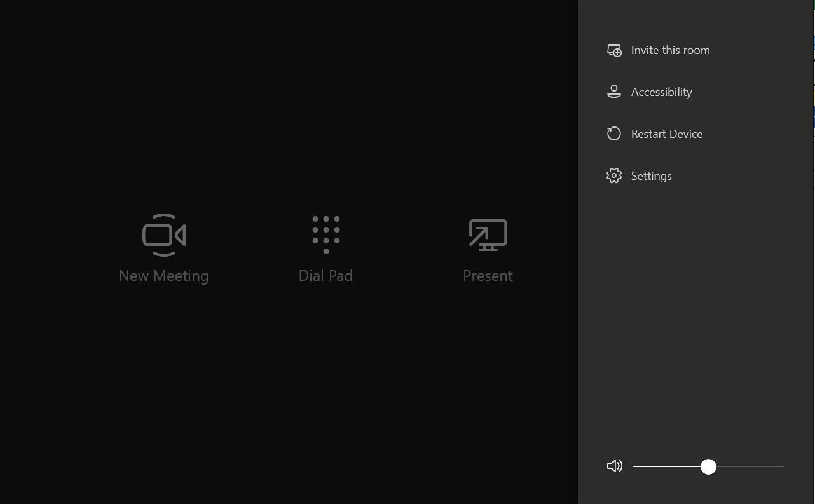
Task: Click the Settings gear icon
Action: pos(613,175)
